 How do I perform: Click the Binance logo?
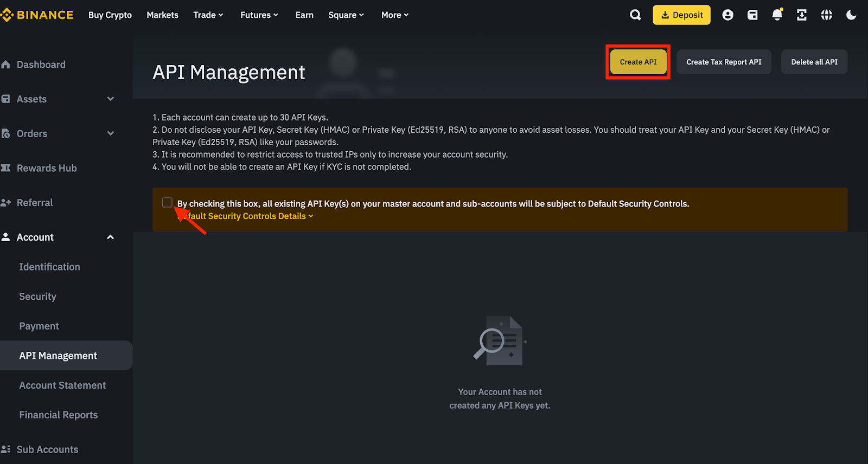[37, 15]
